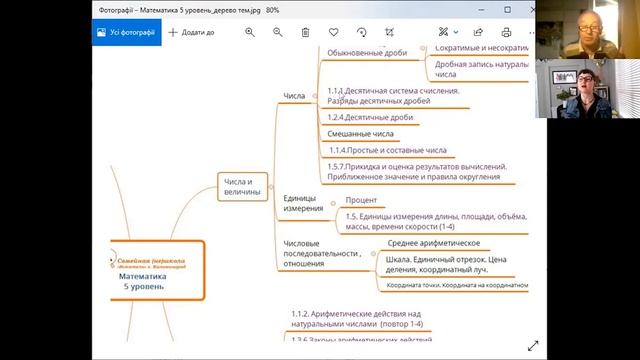Viewport: 640px width, 360px height.
Task: Share the photo using the share icon
Action: 478,32
